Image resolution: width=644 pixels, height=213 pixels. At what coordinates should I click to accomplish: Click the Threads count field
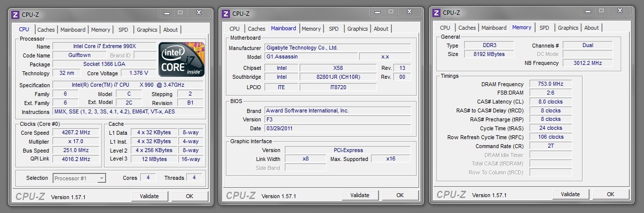(x=194, y=178)
